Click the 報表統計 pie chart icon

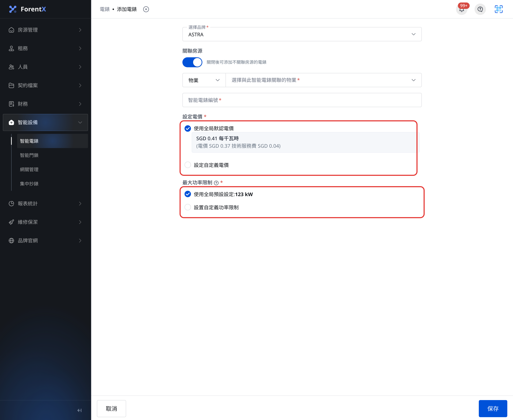click(x=11, y=204)
